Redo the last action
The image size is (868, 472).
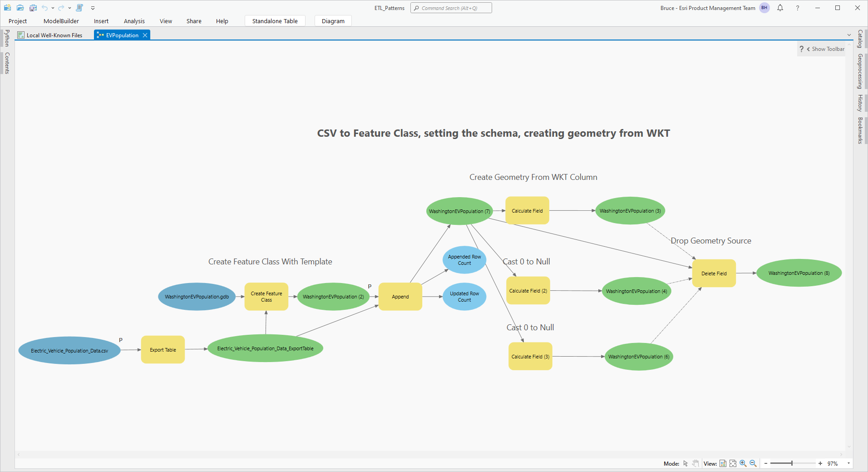point(60,8)
